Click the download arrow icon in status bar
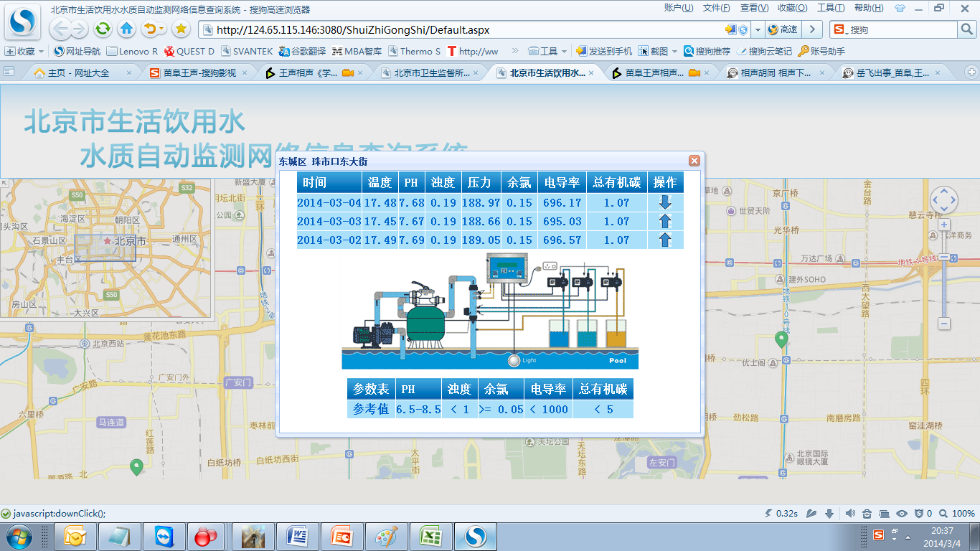Screen dimensions: 980x551 pyautogui.click(x=829, y=514)
